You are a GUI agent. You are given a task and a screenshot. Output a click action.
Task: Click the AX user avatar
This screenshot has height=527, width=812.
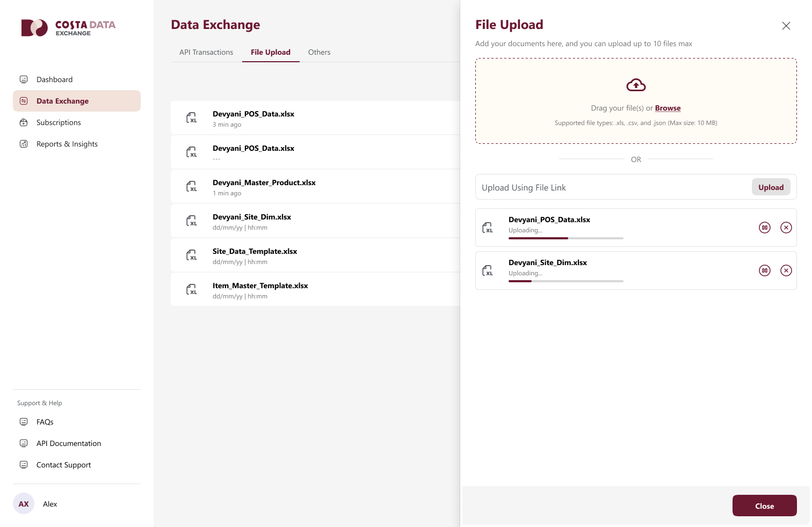(24, 504)
